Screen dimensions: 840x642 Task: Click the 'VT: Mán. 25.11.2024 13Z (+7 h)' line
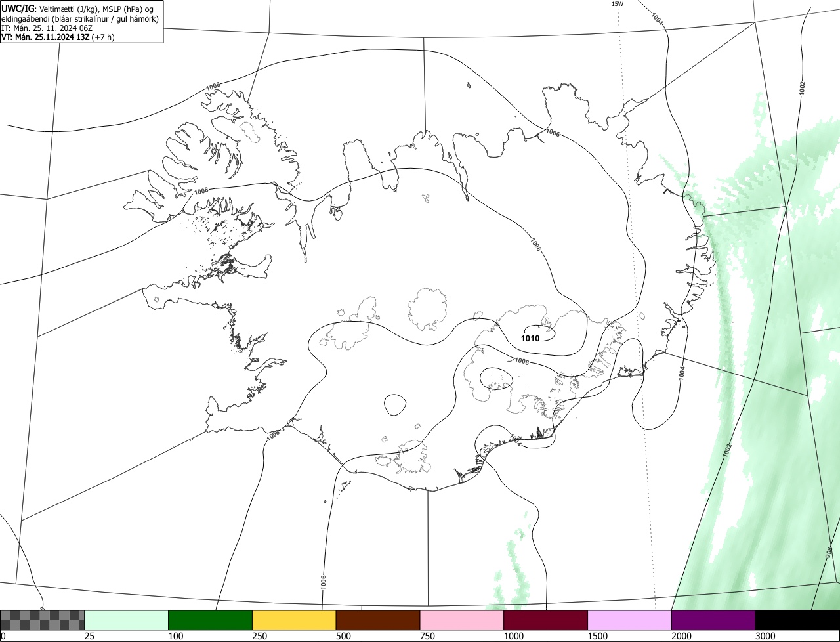coord(58,37)
